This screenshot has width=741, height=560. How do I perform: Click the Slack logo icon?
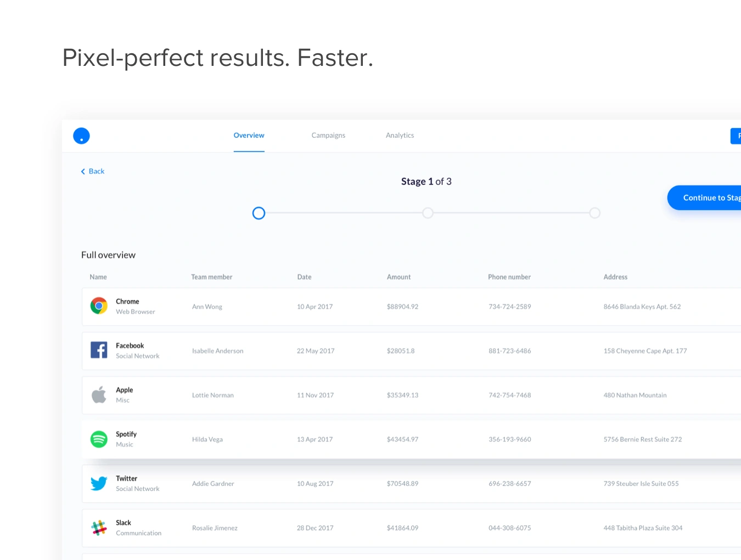coord(99,528)
